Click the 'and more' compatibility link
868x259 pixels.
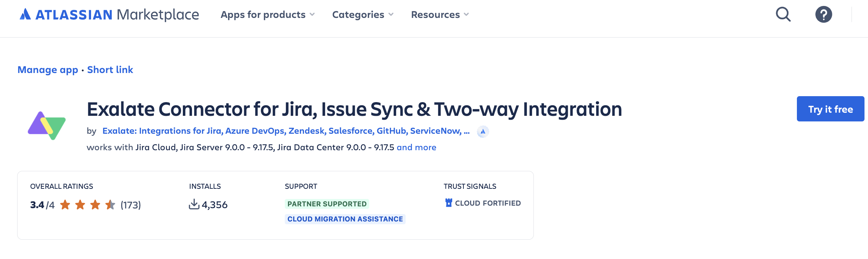[x=416, y=147]
